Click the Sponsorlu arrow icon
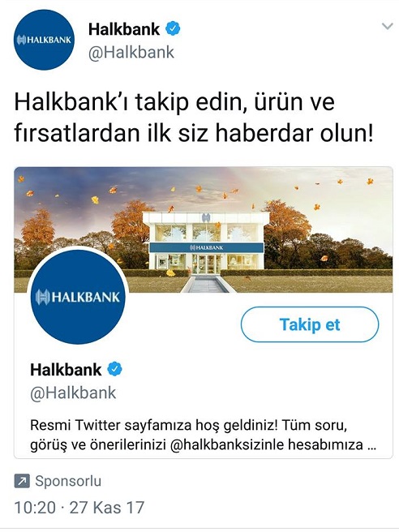 point(22,482)
